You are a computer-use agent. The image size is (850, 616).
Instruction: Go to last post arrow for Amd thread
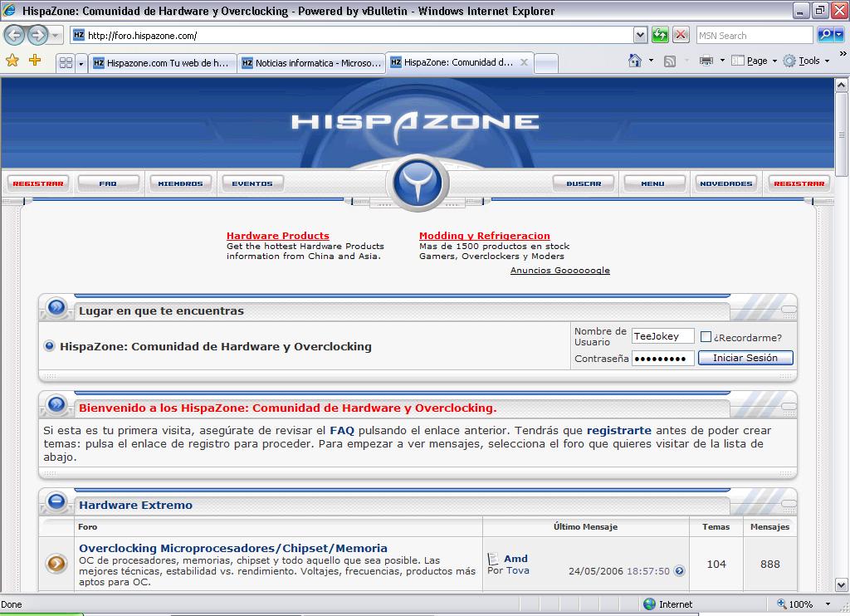click(679, 571)
